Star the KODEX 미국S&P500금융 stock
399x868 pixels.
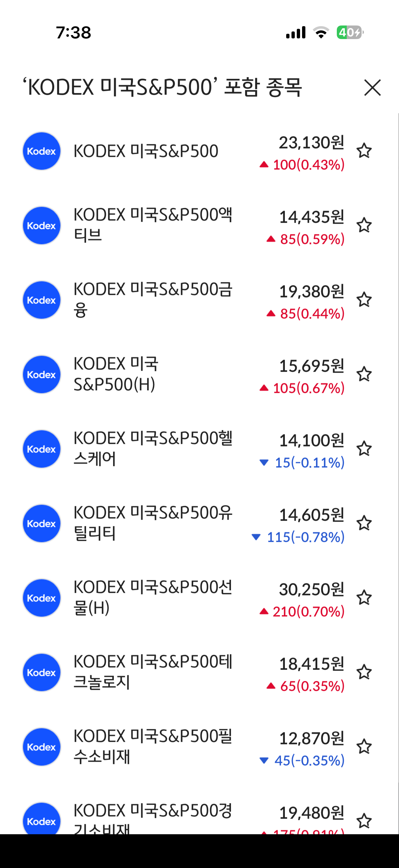[364, 300]
